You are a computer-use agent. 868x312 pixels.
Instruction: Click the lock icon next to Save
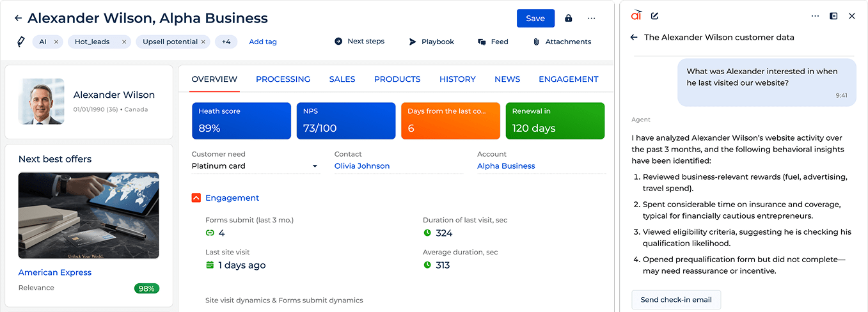(568, 19)
